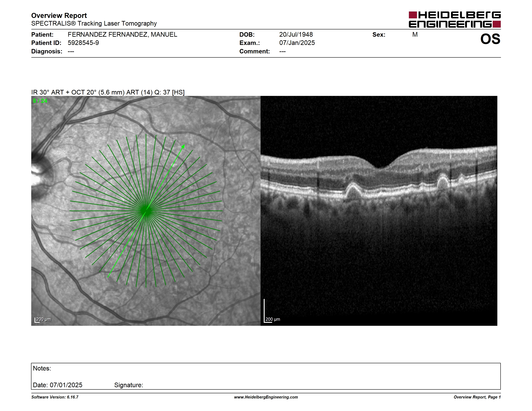Click the 200 µm scale on fundus image
Viewport: 532px width, 411px height.
(x=43, y=320)
